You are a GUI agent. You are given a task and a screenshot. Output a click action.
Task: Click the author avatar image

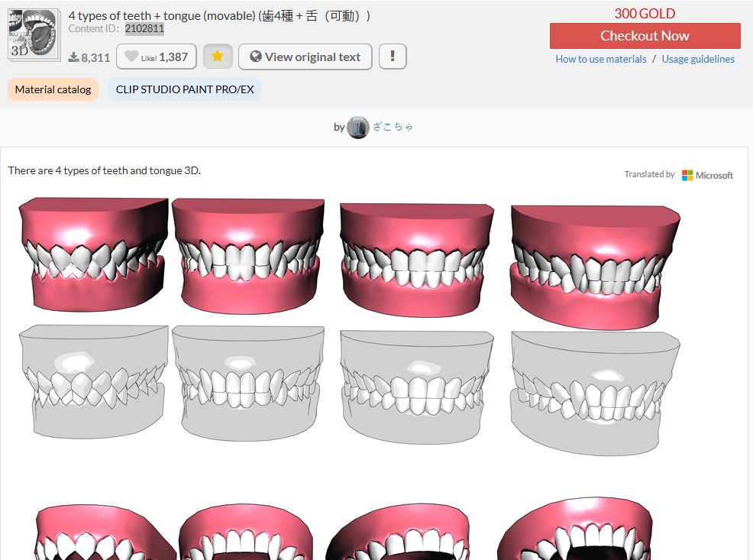coord(357,128)
